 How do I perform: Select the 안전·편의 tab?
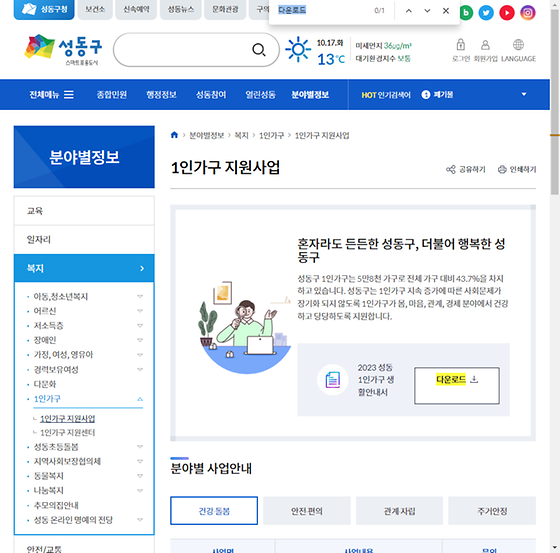click(307, 511)
